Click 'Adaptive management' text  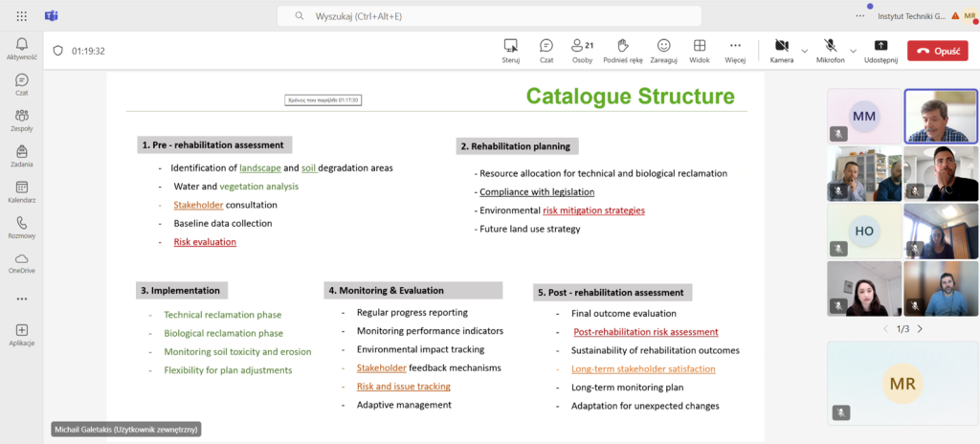(x=404, y=405)
